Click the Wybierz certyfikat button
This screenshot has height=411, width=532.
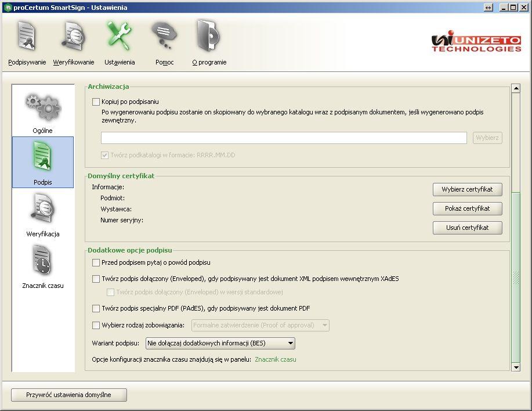point(467,189)
